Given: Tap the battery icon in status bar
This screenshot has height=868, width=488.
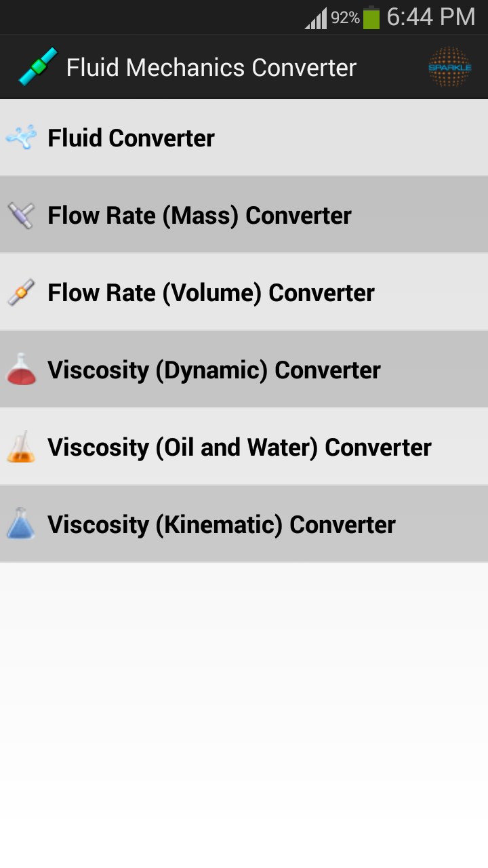Looking at the screenshot, I should pyautogui.click(x=371, y=18).
